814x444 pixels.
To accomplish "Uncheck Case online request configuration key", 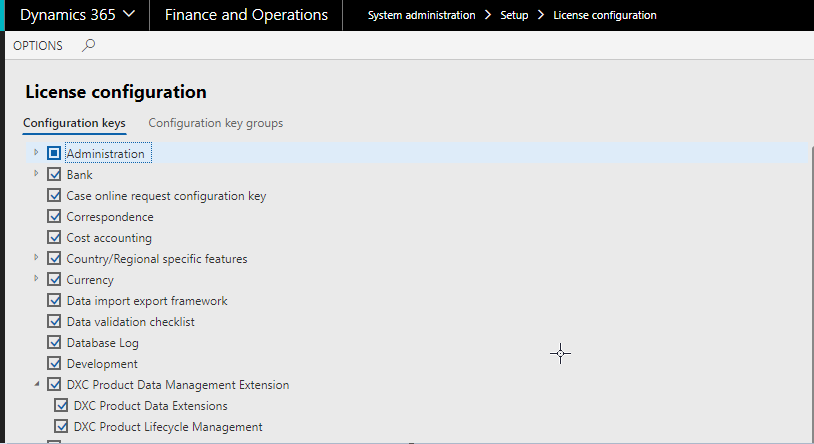I will (54, 195).
